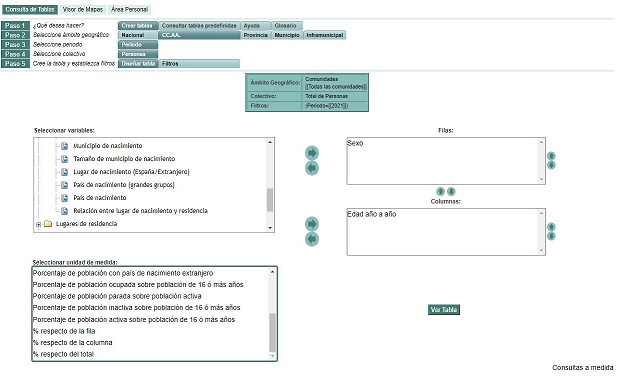Click document icon of Tamaño de municipio de nacimiento

pyautogui.click(x=64, y=159)
